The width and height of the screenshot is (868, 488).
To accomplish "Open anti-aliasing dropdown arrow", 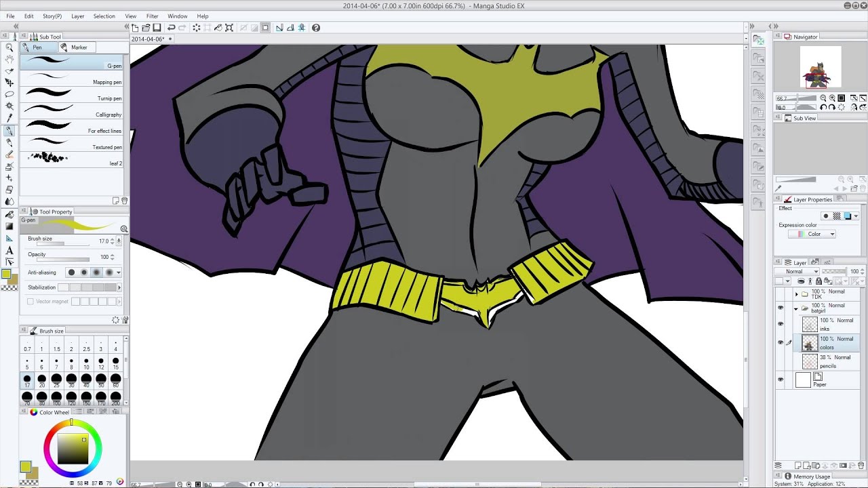I will click(119, 272).
